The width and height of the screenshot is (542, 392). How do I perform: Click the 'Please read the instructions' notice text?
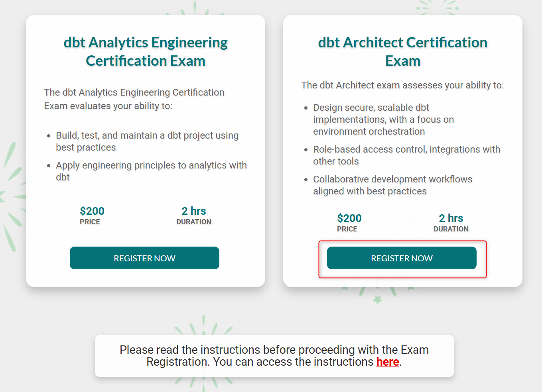point(274,356)
